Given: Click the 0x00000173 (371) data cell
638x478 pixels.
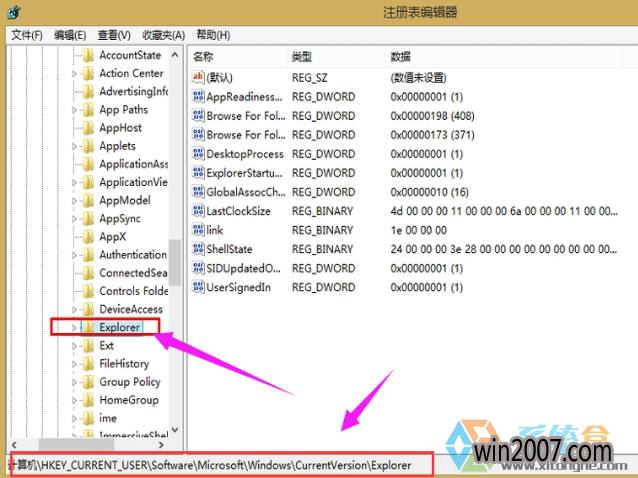Looking at the screenshot, I should pos(433,135).
